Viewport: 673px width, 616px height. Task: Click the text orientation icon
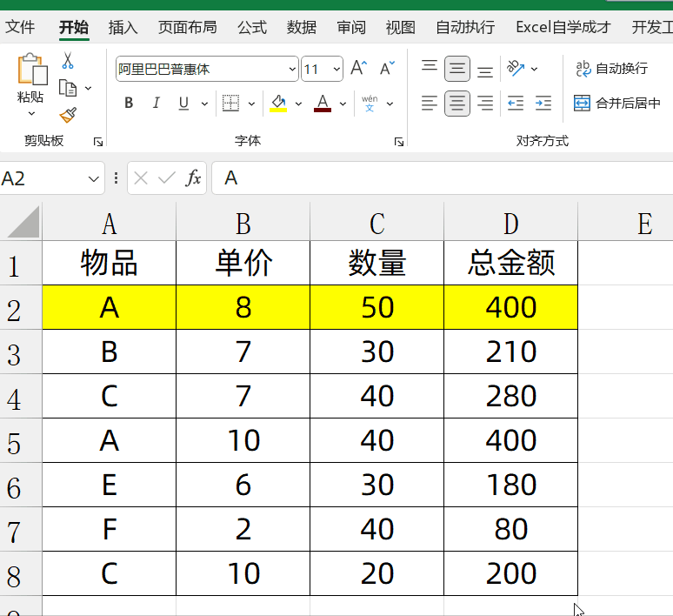pos(516,68)
